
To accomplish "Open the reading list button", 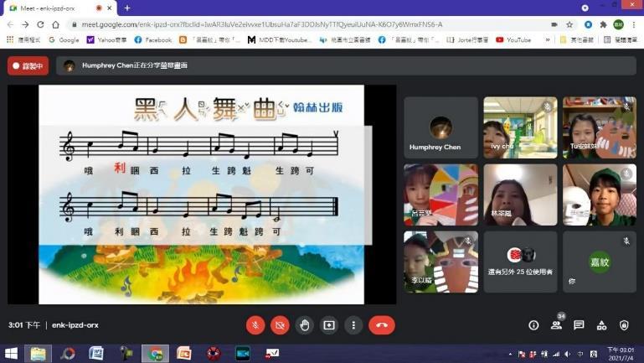I will [621, 40].
